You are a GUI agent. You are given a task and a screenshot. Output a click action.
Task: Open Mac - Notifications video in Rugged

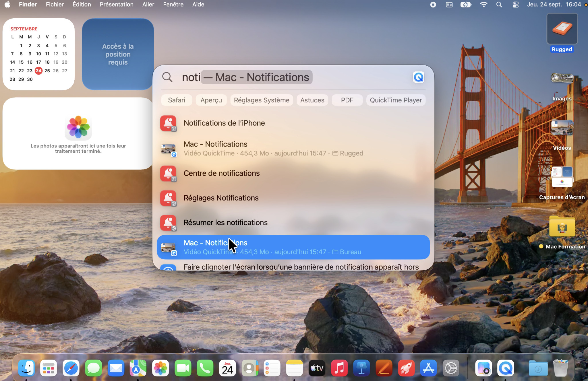click(x=293, y=149)
